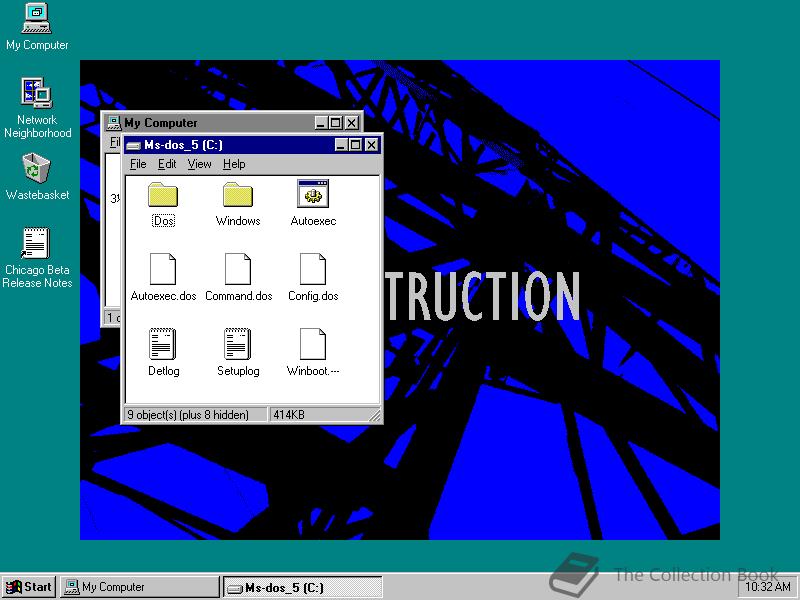800x600 pixels.
Task: Click '9 object(s) (plus 8 hidden)' status text
Action: point(188,415)
